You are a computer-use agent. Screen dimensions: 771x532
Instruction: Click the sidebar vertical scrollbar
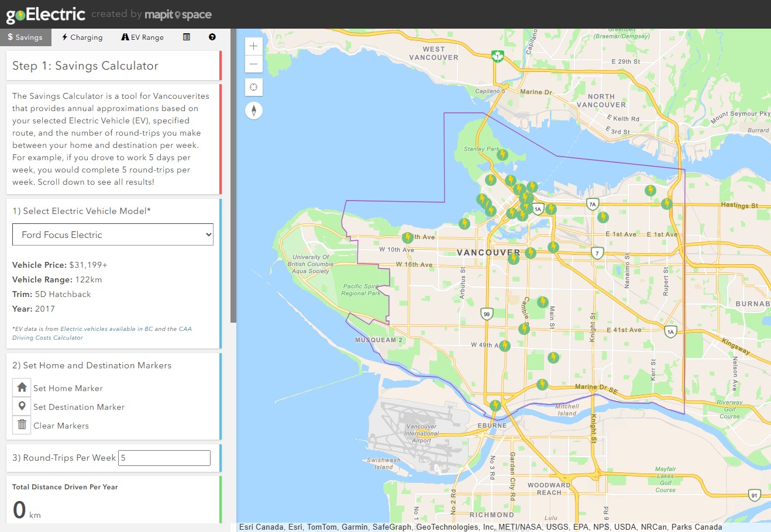click(x=233, y=175)
